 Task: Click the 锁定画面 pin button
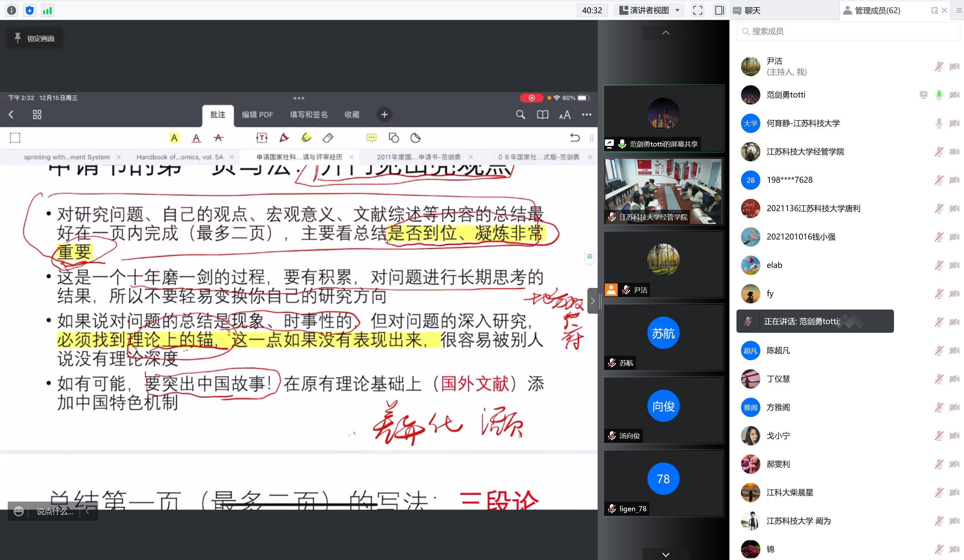click(35, 38)
